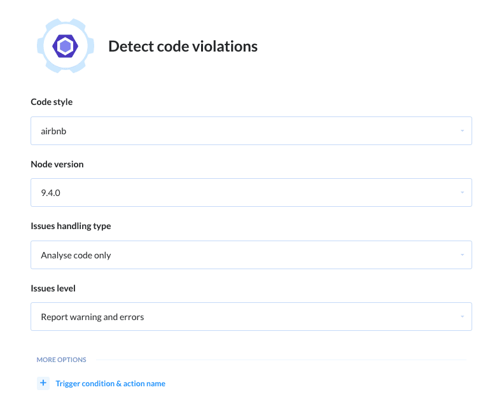Viewport: 504px width, 420px height.
Task: Click the Code style field label
Action: click(x=52, y=102)
